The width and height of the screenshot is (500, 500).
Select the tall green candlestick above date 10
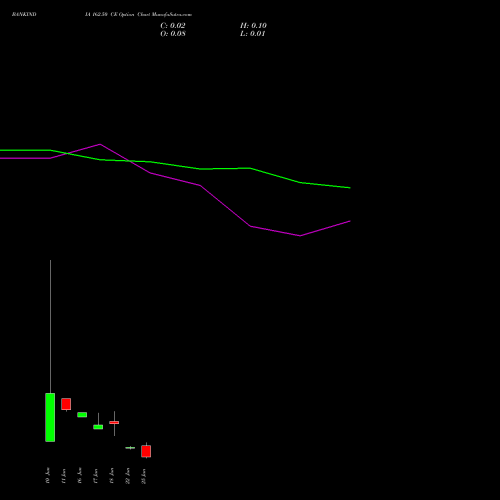point(50,417)
